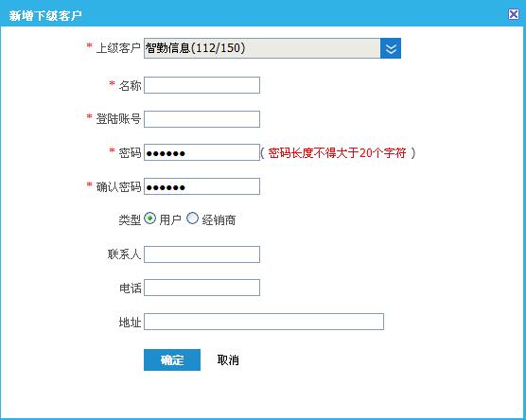
Task: Click the 联系人 input field
Action: coord(202,254)
